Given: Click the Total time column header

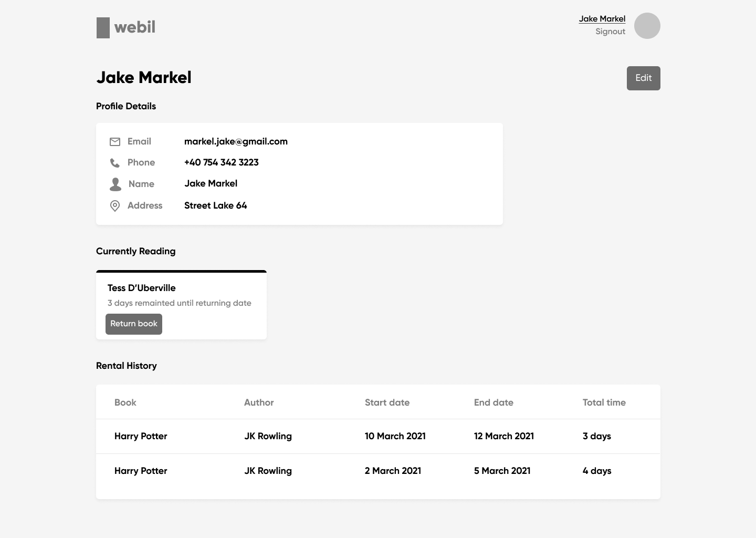Looking at the screenshot, I should tap(604, 402).
